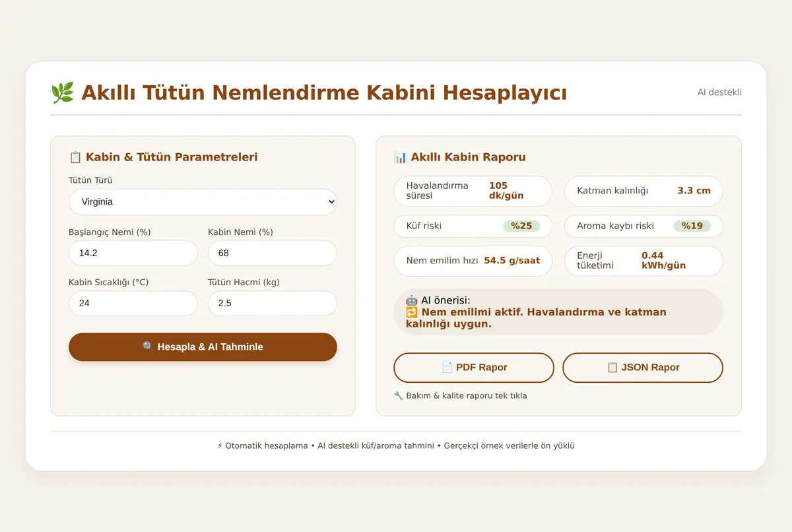Open the Tütün Türü dropdown showing Virginia
Screen dimensions: 792x532
pos(203,202)
